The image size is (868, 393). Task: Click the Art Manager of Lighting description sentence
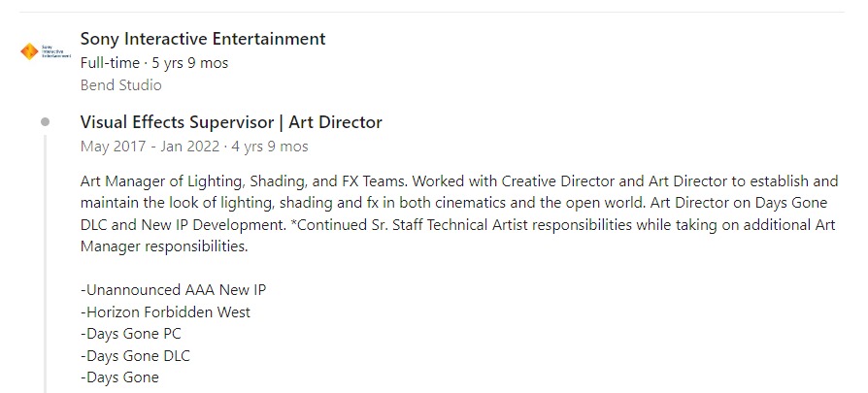point(245,181)
